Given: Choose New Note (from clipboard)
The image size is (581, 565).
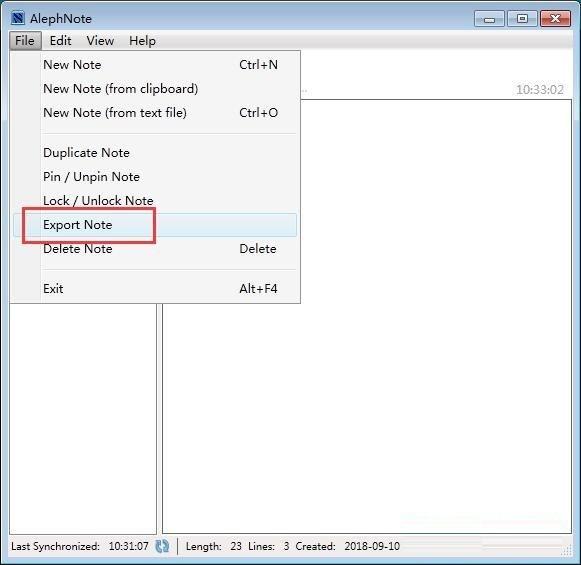Looking at the screenshot, I should click(155, 89).
